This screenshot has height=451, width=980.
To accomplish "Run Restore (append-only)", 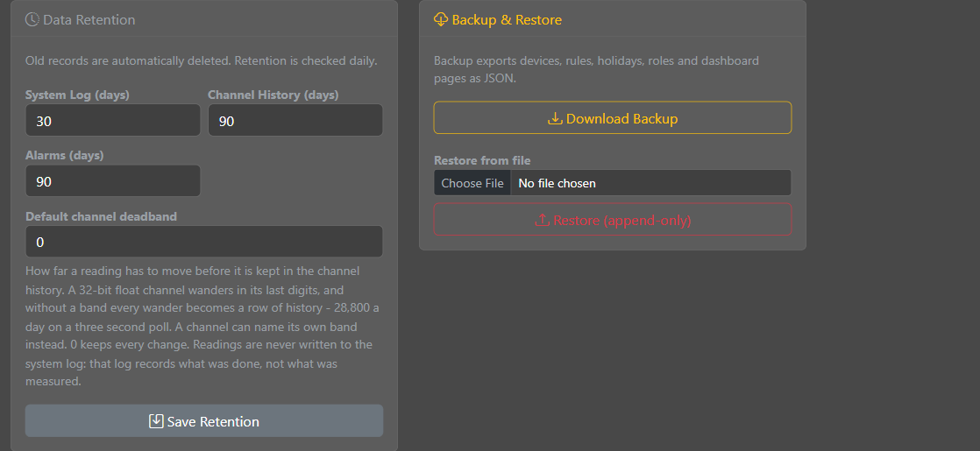I will click(613, 220).
